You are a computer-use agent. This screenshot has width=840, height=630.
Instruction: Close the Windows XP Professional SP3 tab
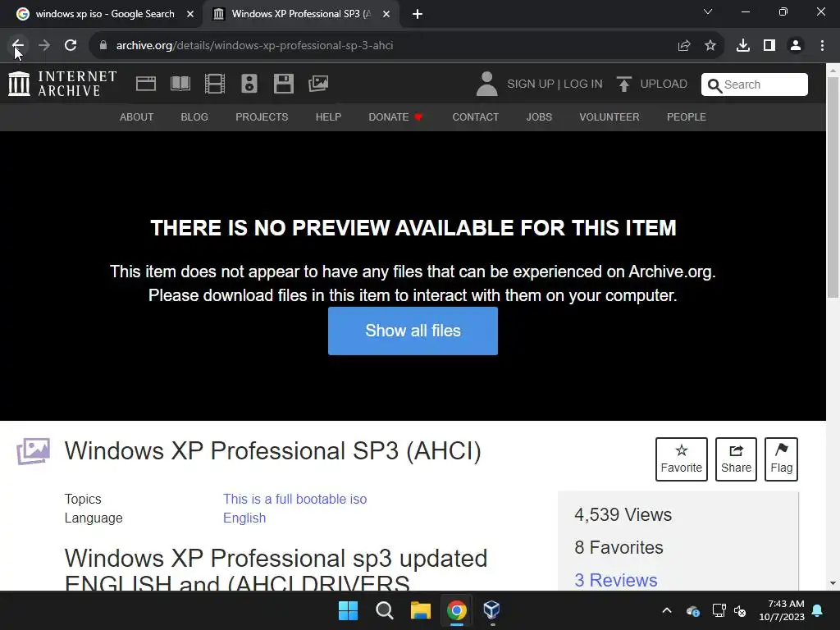386,15
